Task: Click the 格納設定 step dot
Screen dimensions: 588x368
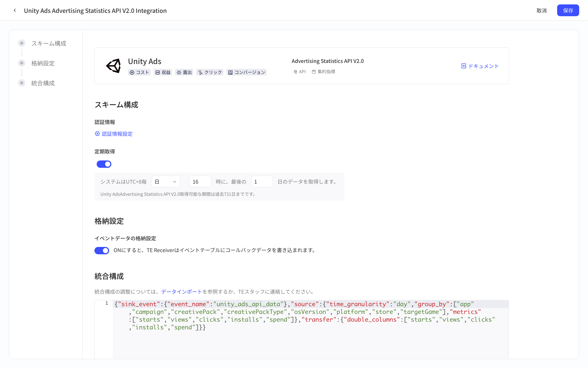Action: coord(22,63)
